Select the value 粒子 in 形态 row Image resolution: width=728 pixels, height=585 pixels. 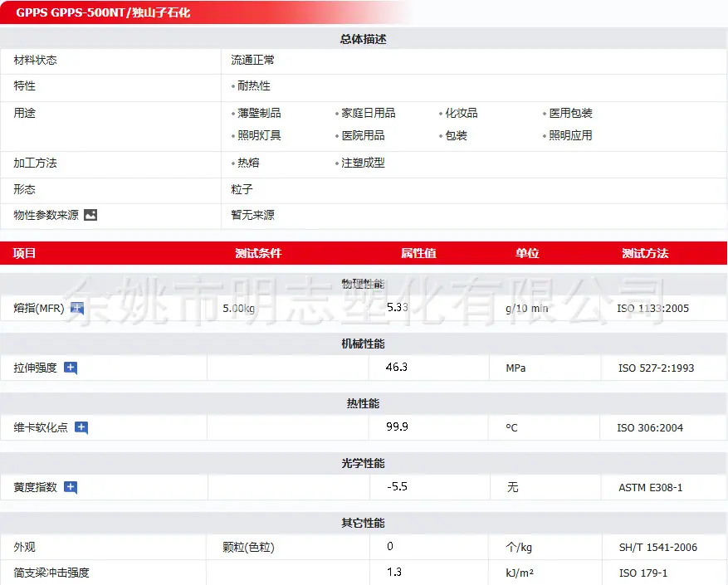click(242, 189)
